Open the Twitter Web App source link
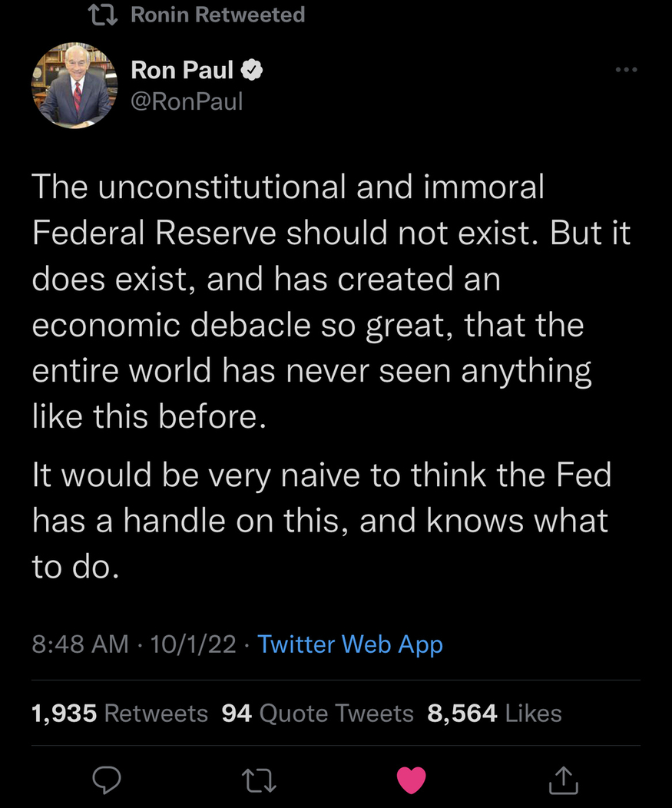672x808 pixels. 350,644
